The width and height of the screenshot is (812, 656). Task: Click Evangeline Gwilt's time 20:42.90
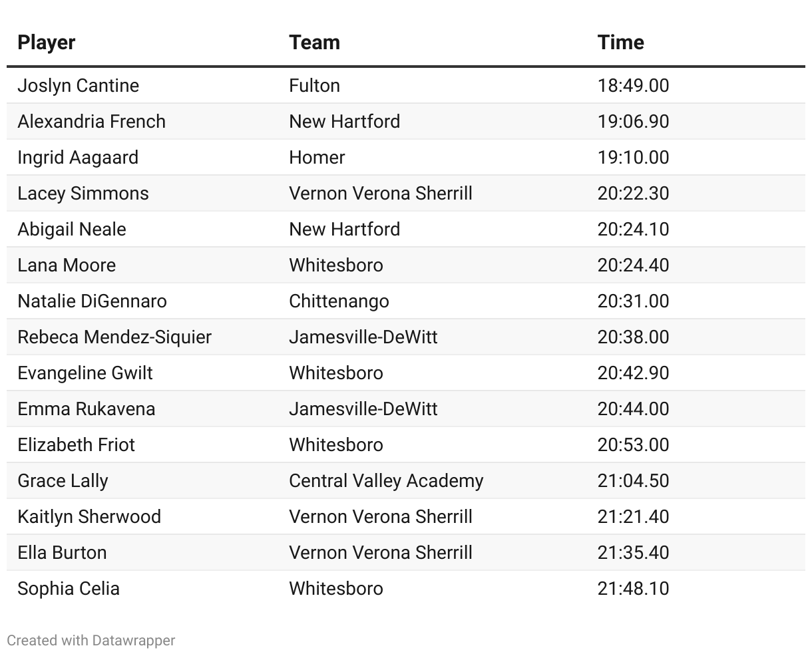point(633,373)
